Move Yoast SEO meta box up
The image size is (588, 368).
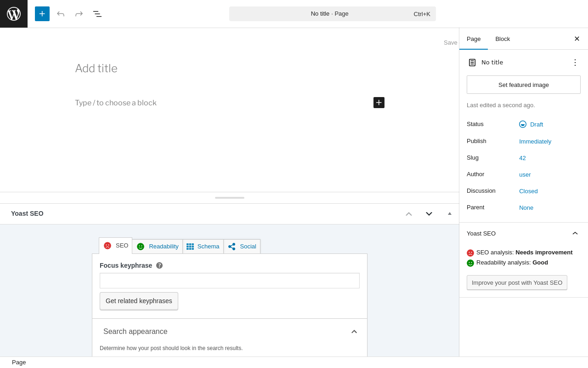[x=409, y=214]
